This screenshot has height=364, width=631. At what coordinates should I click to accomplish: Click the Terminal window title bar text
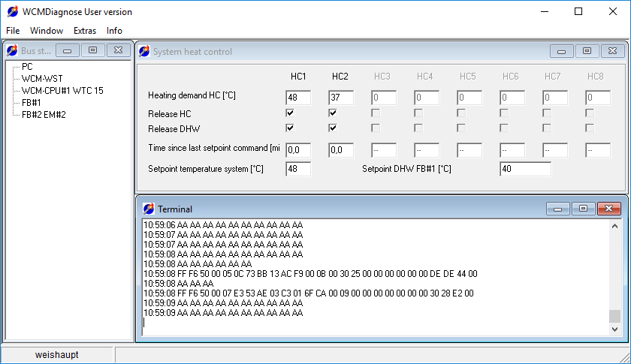click(x=174, y=209)
